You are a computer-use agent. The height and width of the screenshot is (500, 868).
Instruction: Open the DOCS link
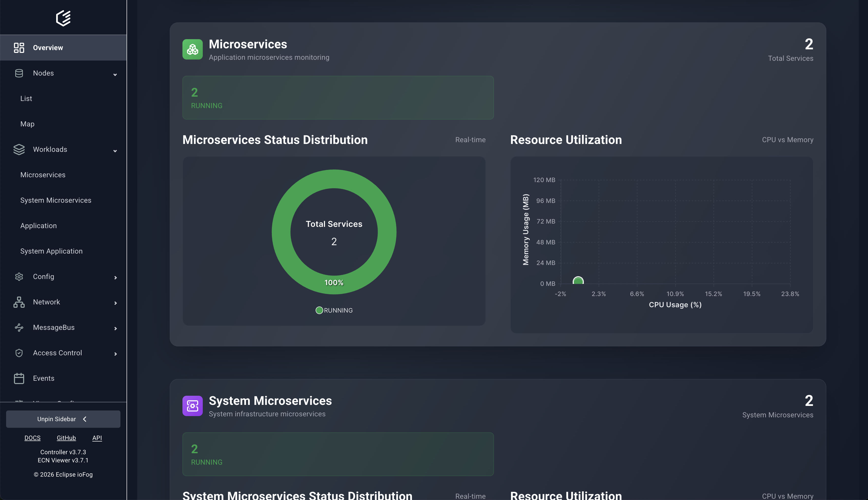[33, 438]
